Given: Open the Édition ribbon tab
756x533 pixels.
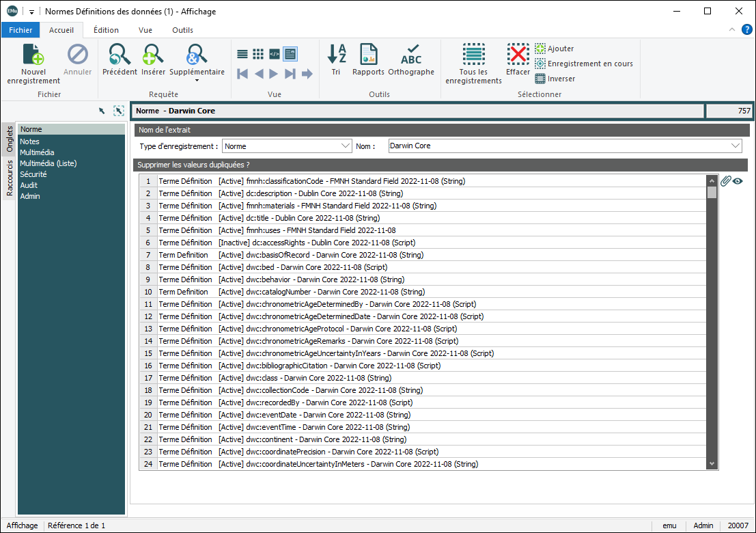Looking at the screenshot, I should pos(106,30).
